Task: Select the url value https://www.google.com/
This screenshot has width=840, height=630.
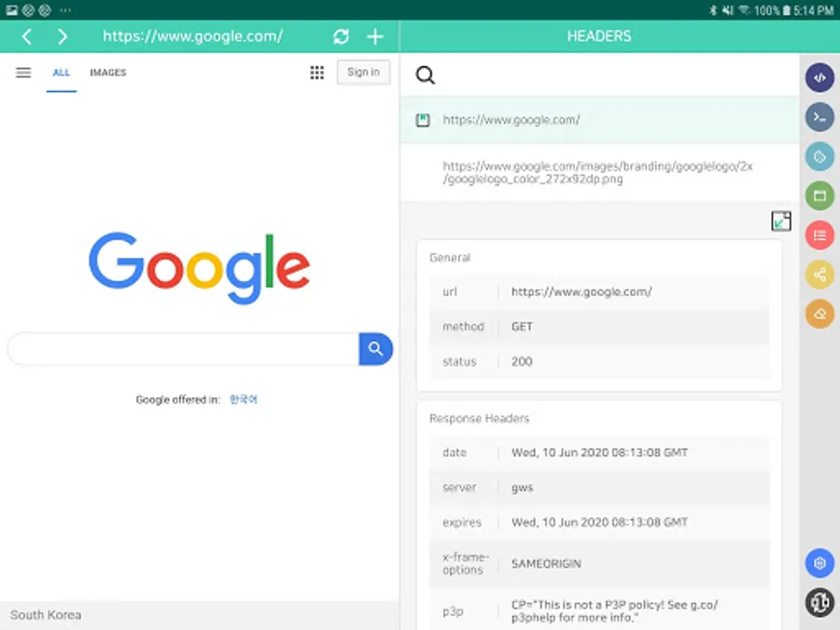Action: coord(581,292)
